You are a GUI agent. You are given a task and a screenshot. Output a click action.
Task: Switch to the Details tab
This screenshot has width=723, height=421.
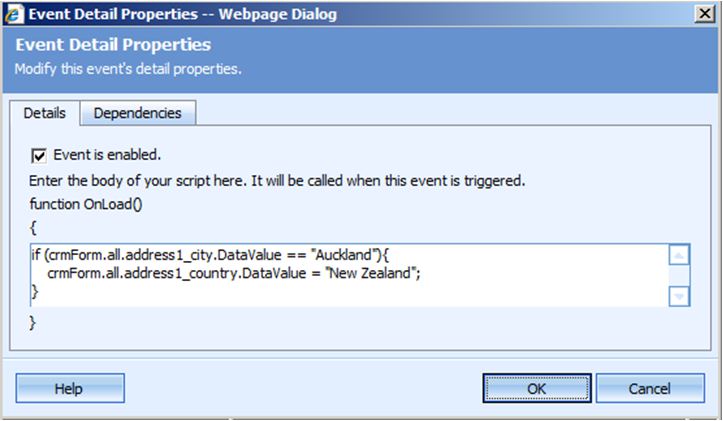coord(45,113)
